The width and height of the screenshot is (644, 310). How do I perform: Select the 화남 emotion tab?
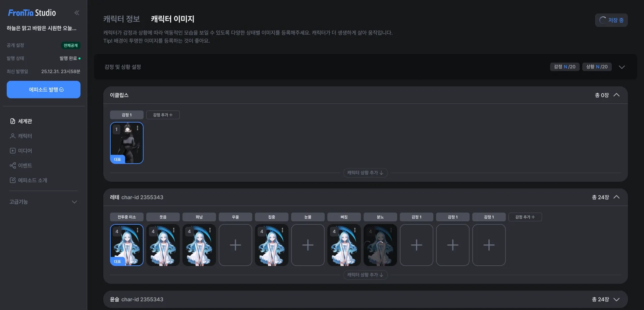pos(199,217)
